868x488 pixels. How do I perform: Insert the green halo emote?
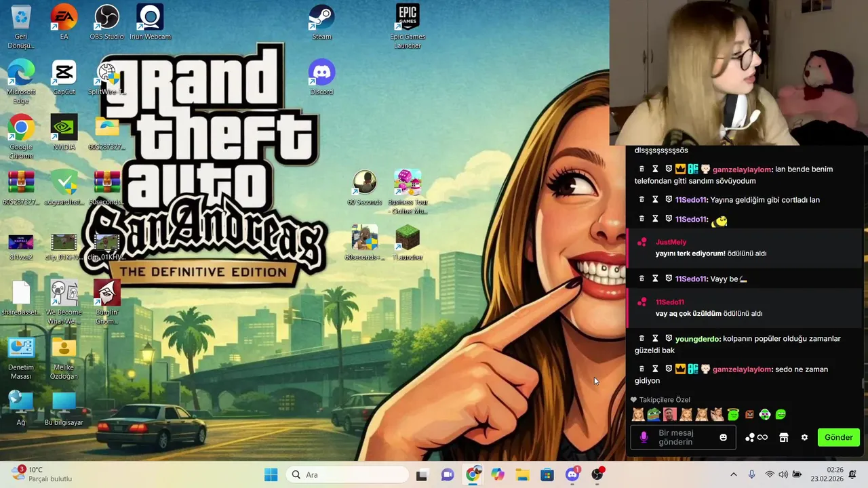pos(733,414)
